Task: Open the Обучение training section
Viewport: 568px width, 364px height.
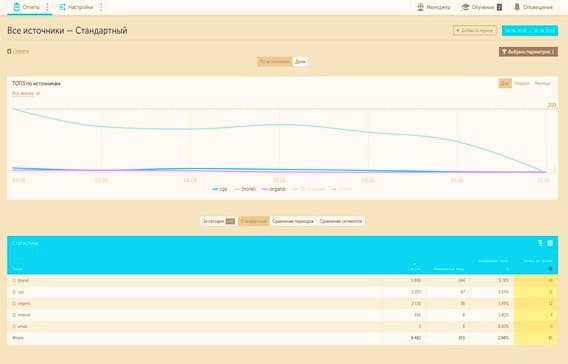Action: pyautogui.click(x=481, y=7)
